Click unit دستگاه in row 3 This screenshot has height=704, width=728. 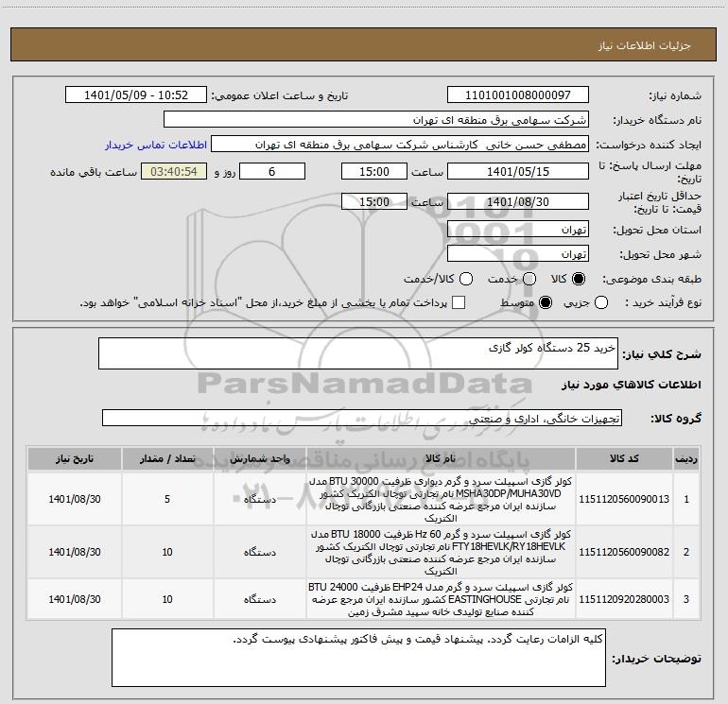tap(260, 599)
